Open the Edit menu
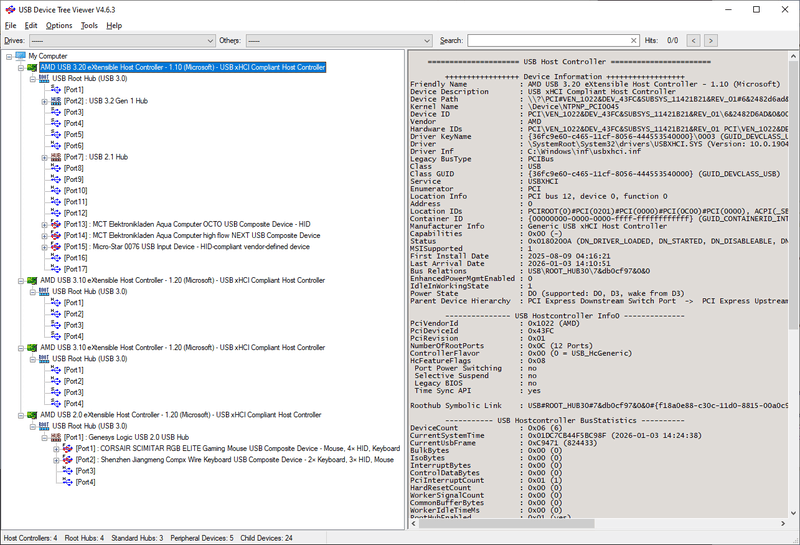The width and height of the screenshot is (800, 545). 31,26
